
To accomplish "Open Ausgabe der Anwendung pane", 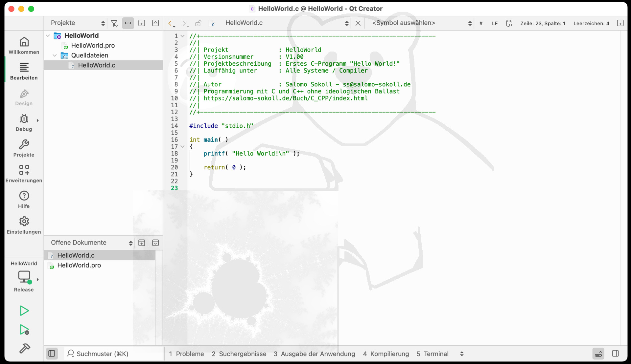I will [314, 354].
